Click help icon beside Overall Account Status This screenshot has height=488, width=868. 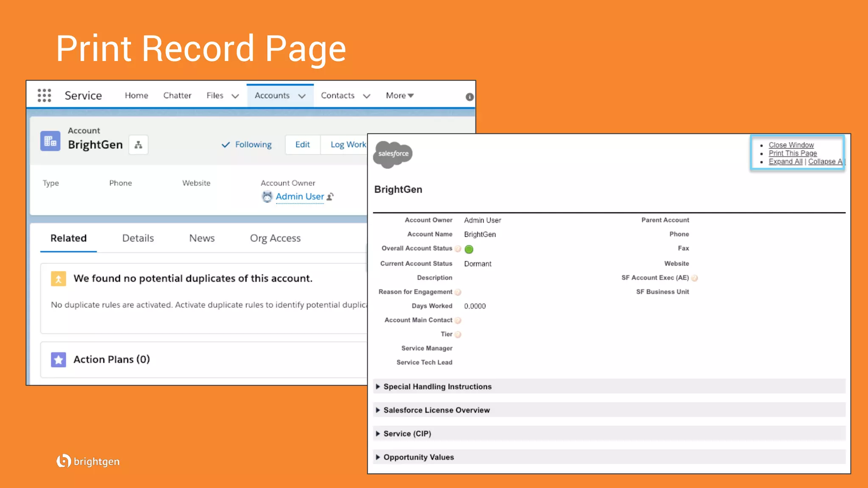(x=458, y=249)
